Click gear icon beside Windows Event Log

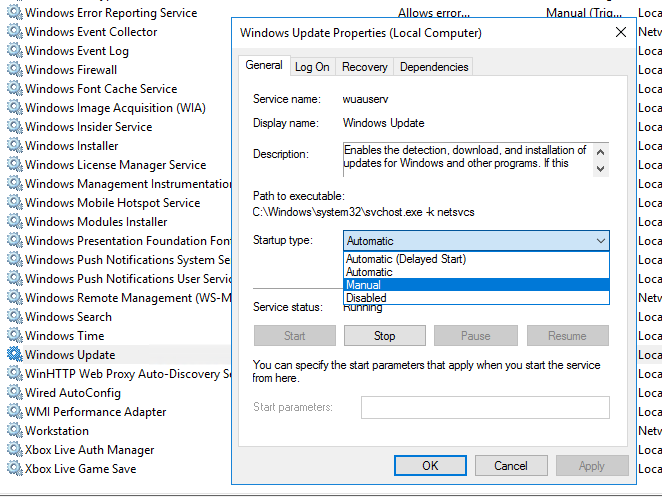coord(15,51)
